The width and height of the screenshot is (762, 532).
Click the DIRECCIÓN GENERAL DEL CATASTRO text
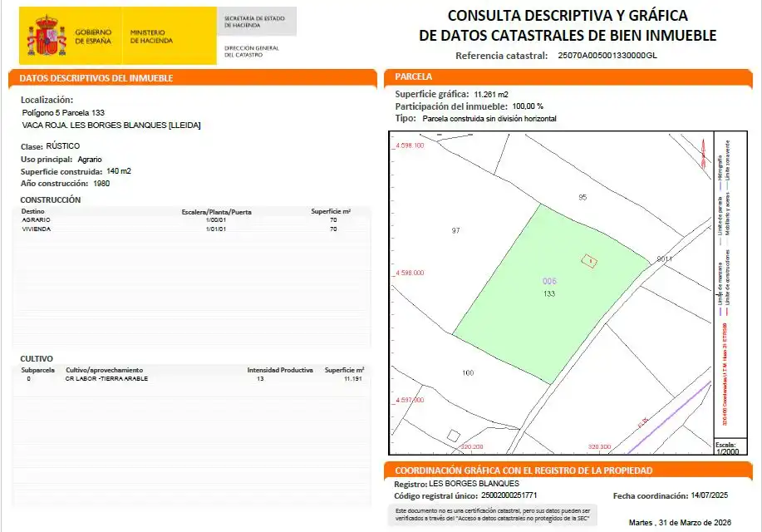tap(251, 52)
